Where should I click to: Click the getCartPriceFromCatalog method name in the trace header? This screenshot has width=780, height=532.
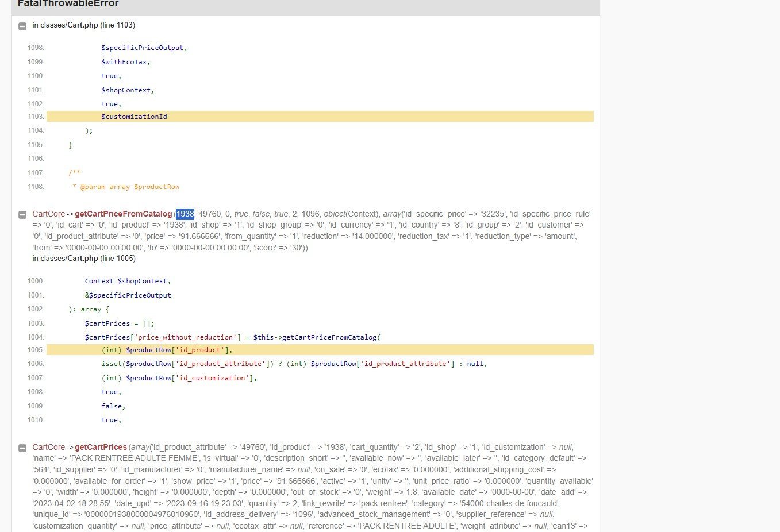click(124, 214)
